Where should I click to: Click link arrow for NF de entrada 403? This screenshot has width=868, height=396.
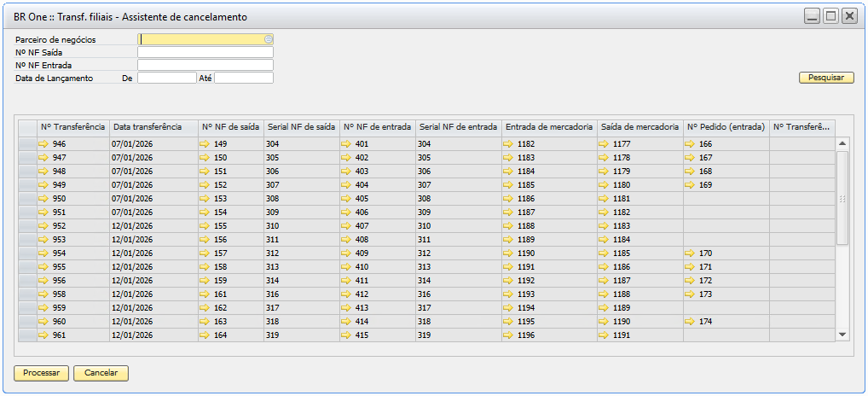click(345, 172)
